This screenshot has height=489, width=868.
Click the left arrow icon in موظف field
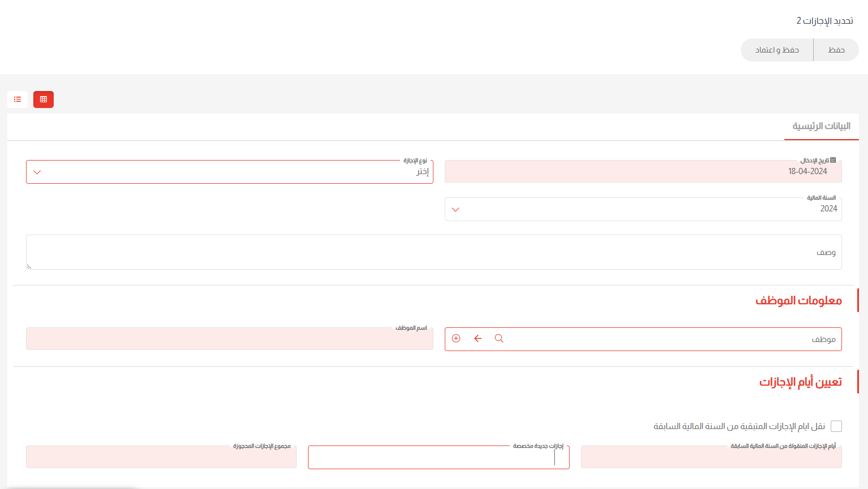(478, 339)
